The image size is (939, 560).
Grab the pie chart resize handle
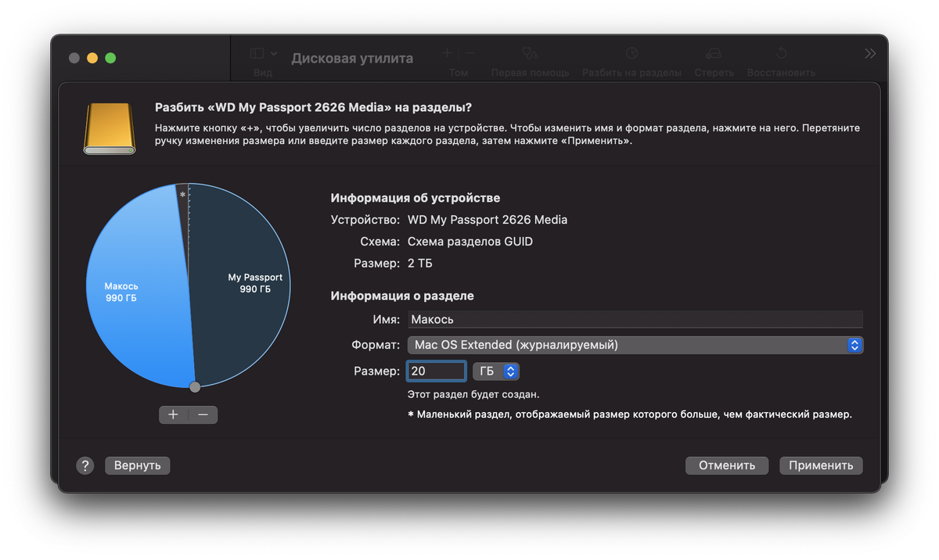(195, 386)
